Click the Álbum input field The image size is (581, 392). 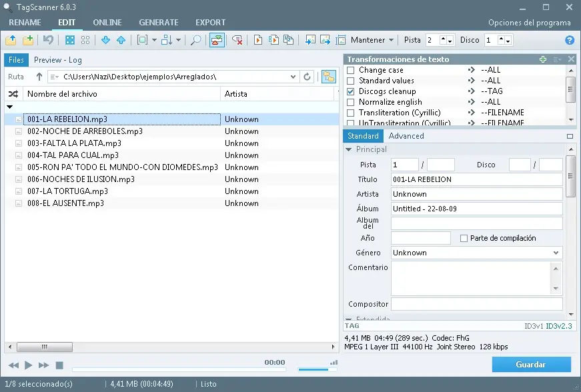click(476, 209)
